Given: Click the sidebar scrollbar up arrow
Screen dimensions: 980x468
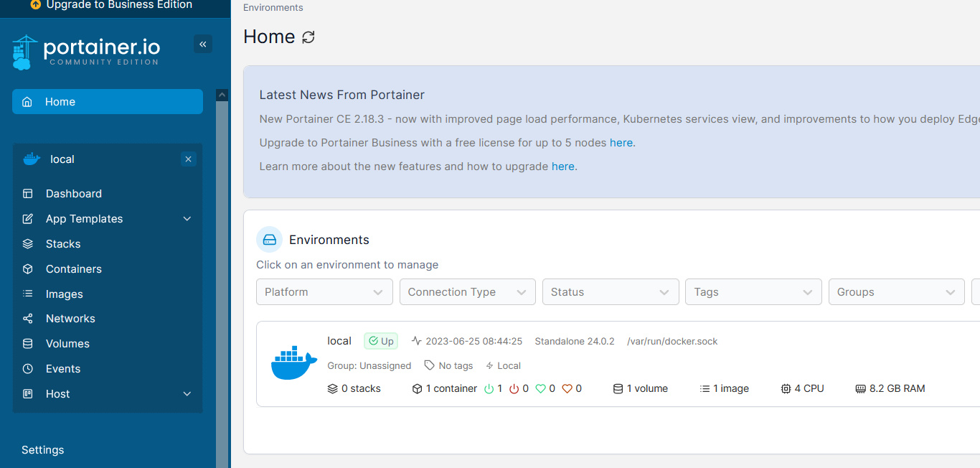Looking at the screenshot, I should pyautogui.click(x=222, y=95).
